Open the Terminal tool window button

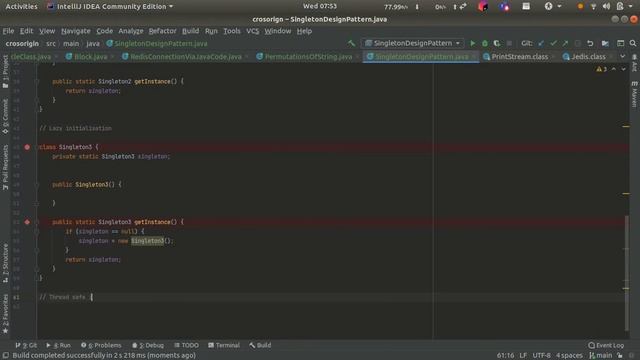click(x=224, y=345)
